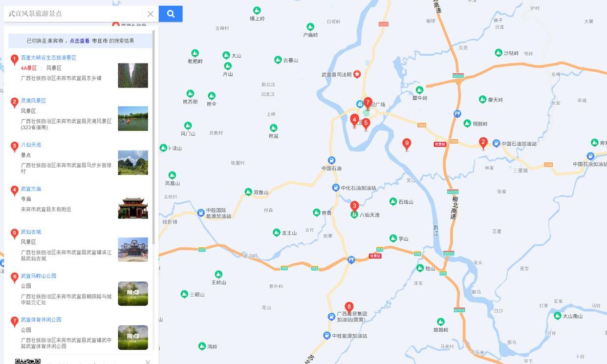Click the 武宣县司法局 star marker
Image resolution: width=607 pixels, height=364 pixels.
point(357,74)
